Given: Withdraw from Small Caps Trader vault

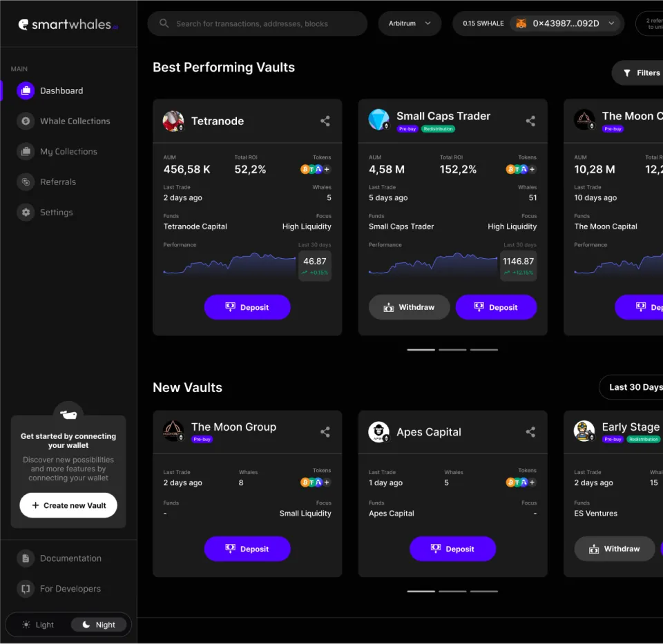Looking at the screenshot, I should pos(410,307).
